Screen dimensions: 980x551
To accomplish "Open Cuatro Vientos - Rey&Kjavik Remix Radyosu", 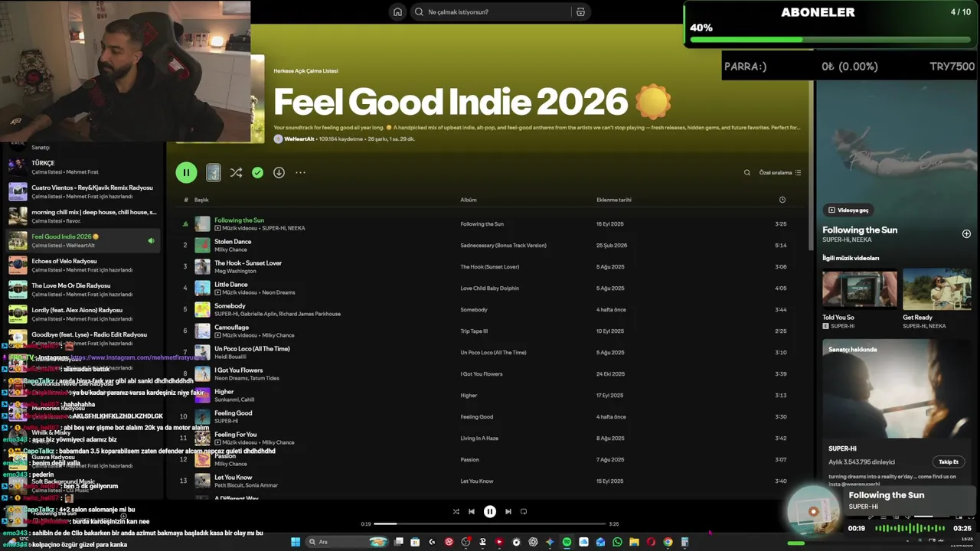I will pos(83,191).
